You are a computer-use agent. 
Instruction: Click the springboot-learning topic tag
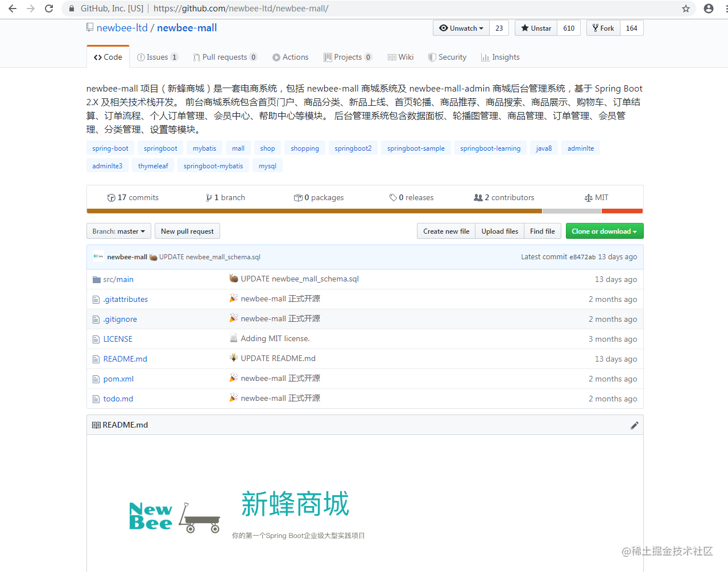(490, 148)
